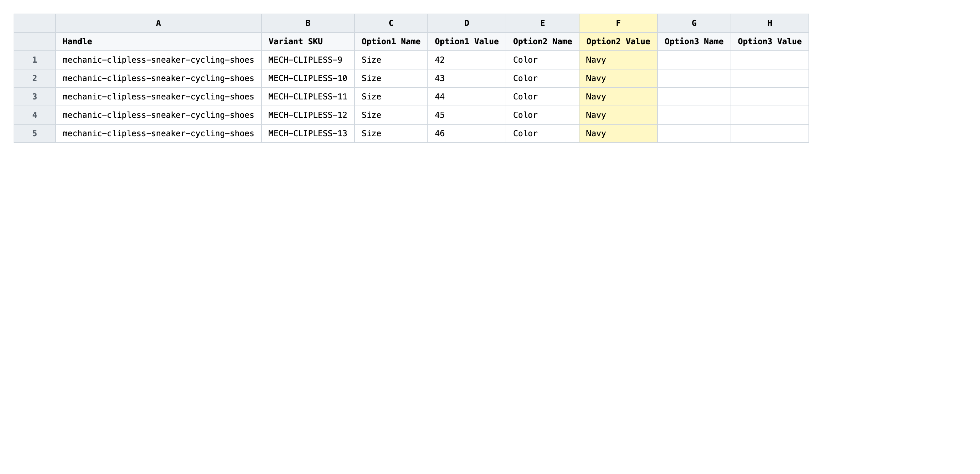The width and height of the screenshot is (980, 474).
Task: Click the Option3 Value header cell
Action: pyautogui.click(x=770, y=42)
